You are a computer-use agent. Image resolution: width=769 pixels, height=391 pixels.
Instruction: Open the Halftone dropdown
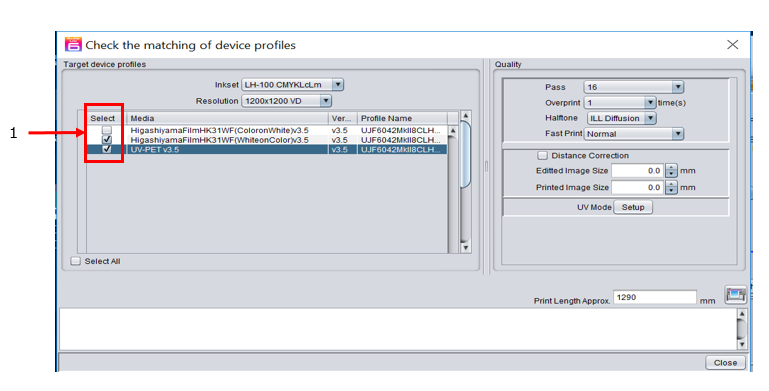(x=621, y=118)
